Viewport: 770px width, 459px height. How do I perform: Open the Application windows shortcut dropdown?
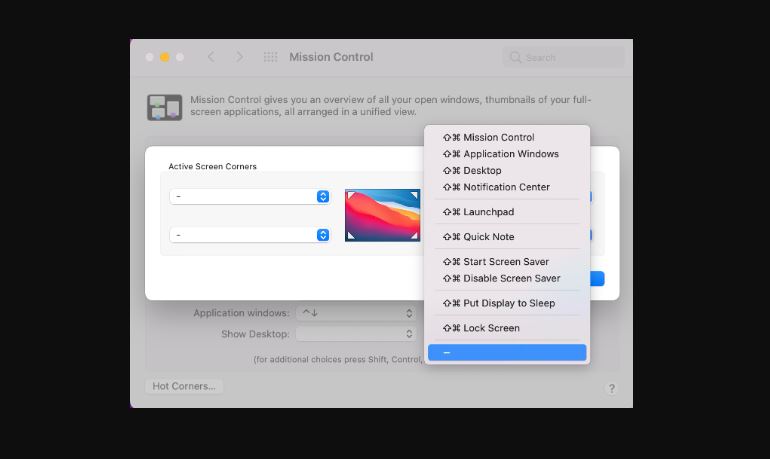356,313
